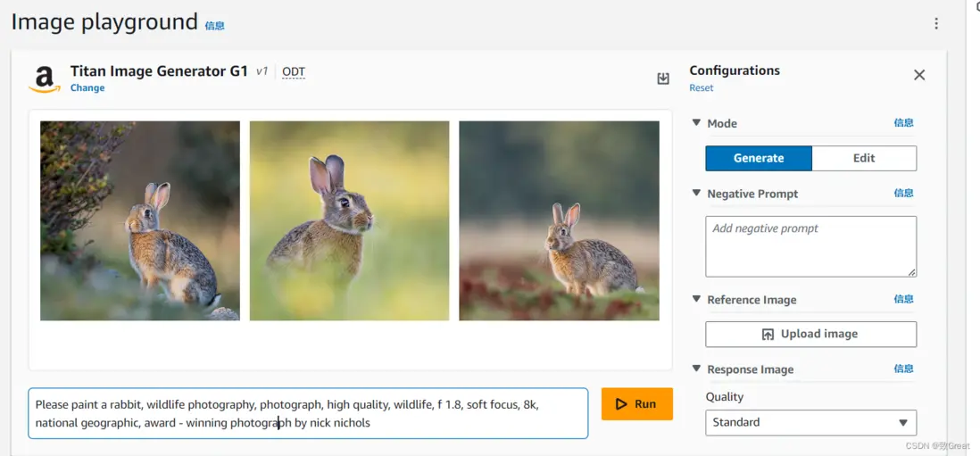
Task: Select the first rabbit image thumbnail
Action: pyautogui.click(x=140, y=220)
